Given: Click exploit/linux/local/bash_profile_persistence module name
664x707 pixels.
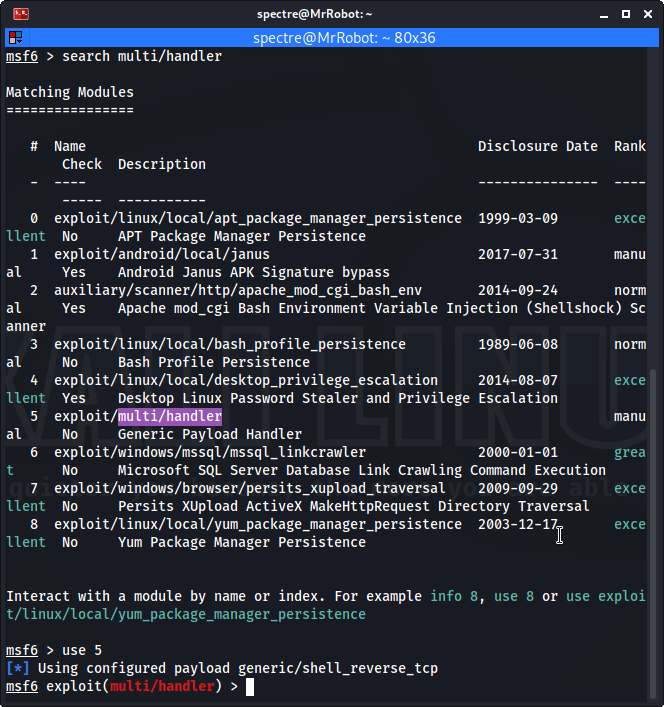Looking at the screenshot, I should click(230, 344).
